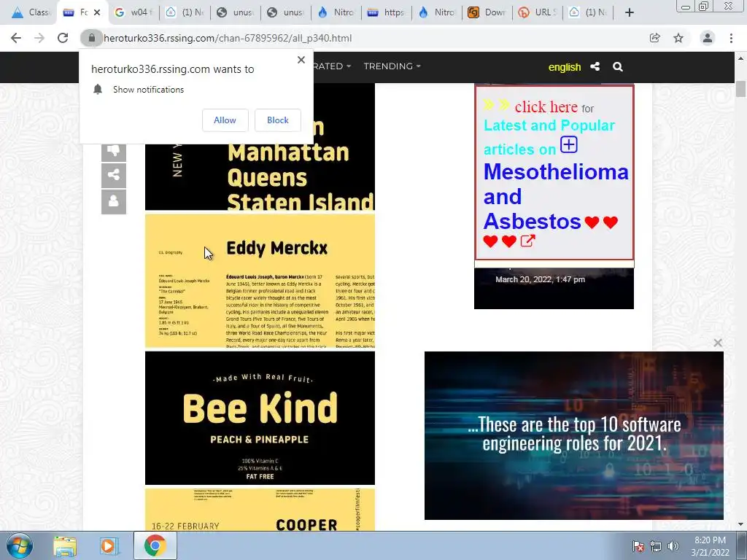Viewport: 747px width, 560px height.
Task: Click the software engineering roles video ad
Action: point(574,436)
